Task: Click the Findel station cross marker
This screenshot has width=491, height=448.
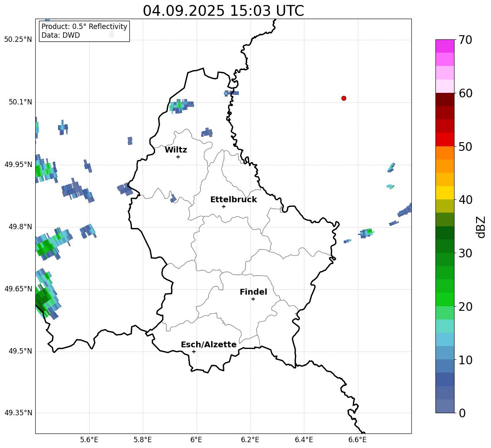Action: [253, 299]
